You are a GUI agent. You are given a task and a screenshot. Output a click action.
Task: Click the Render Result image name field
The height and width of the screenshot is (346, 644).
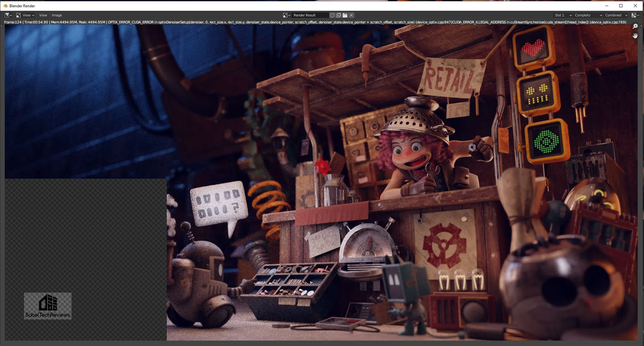click(x=310, y=15)
